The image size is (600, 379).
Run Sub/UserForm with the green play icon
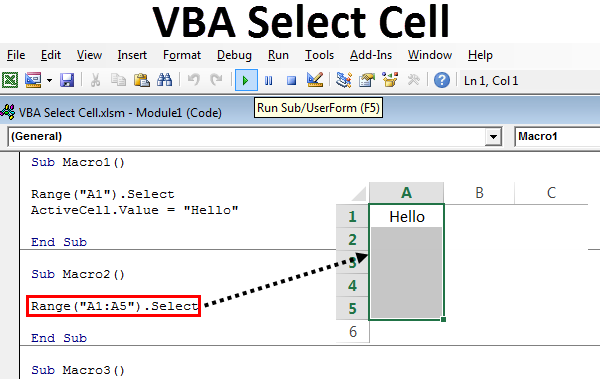tap(246, 80)
